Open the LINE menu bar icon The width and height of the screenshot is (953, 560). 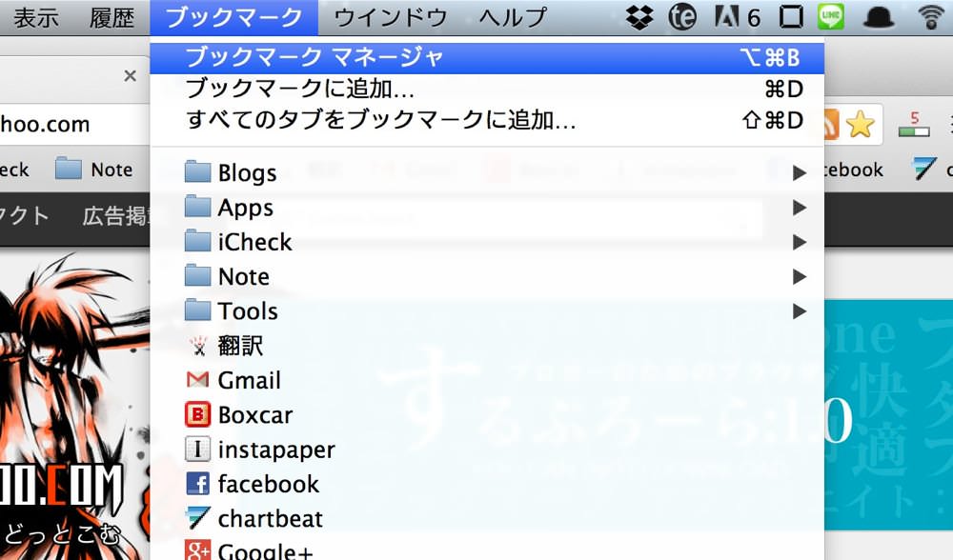click(830, 17)
